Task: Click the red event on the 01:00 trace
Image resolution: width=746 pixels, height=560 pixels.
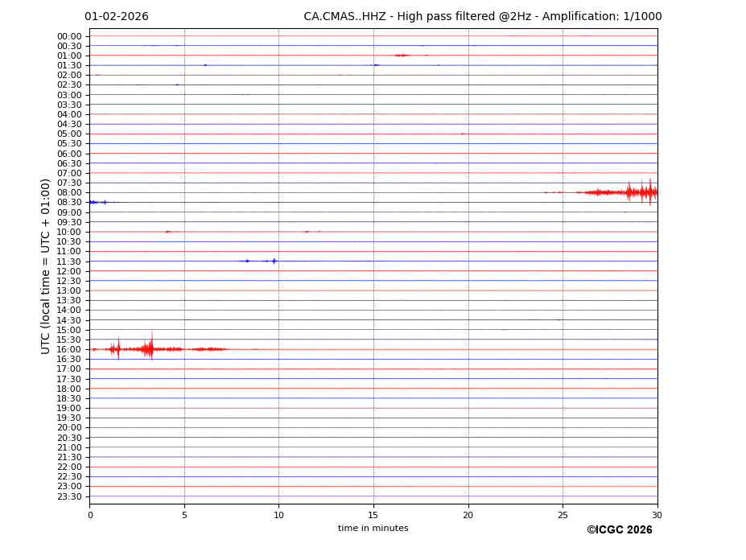Action: (x=401, y=56)
